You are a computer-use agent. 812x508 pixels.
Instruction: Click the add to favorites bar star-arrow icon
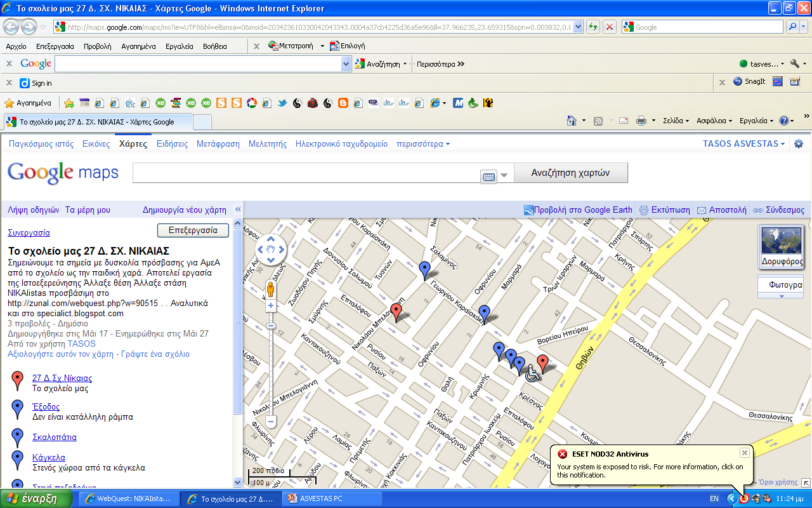click(x=69, y=103)
